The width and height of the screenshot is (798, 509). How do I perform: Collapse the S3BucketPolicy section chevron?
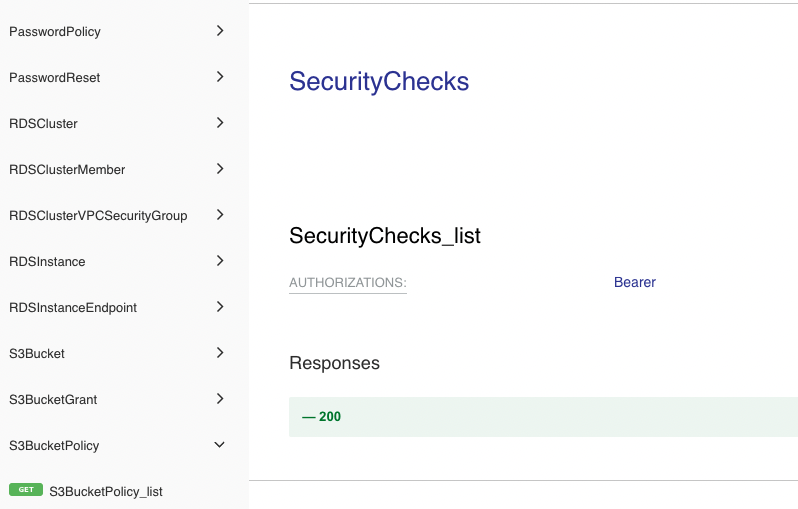click(x=220, y=445)
